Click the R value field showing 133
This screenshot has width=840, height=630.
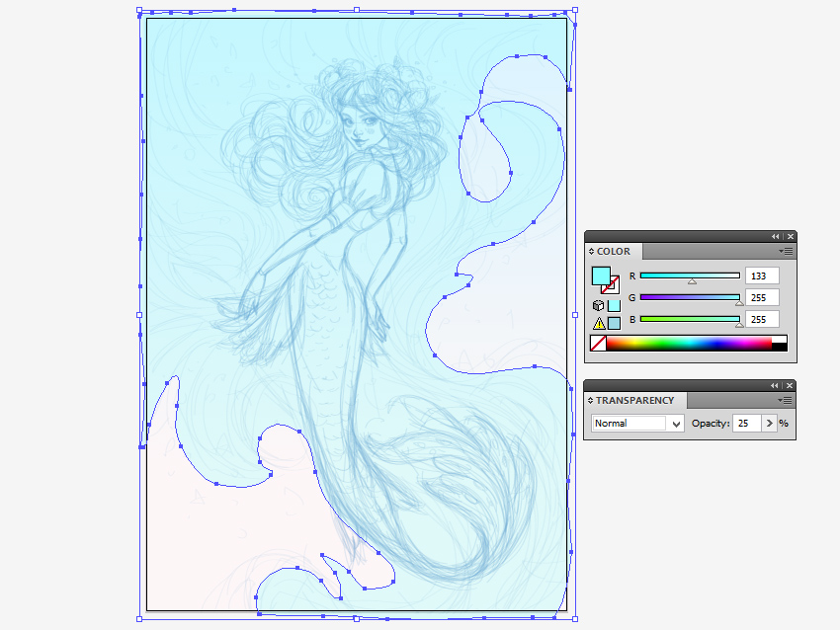[x=762, y=276]
